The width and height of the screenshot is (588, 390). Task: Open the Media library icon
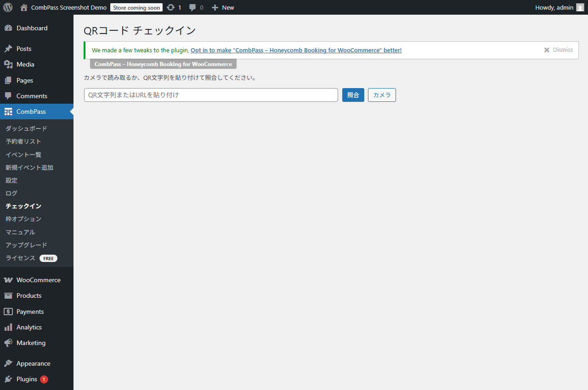click(9, 64)
